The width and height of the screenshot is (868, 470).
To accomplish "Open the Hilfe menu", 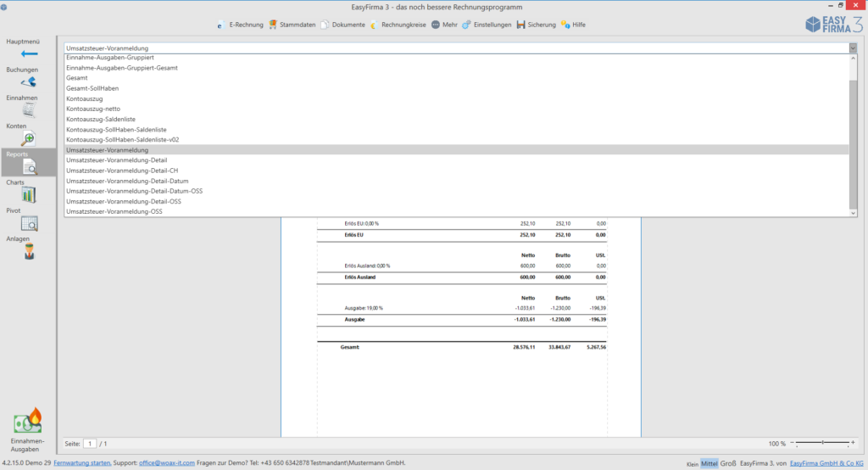I will coord(579,25).
